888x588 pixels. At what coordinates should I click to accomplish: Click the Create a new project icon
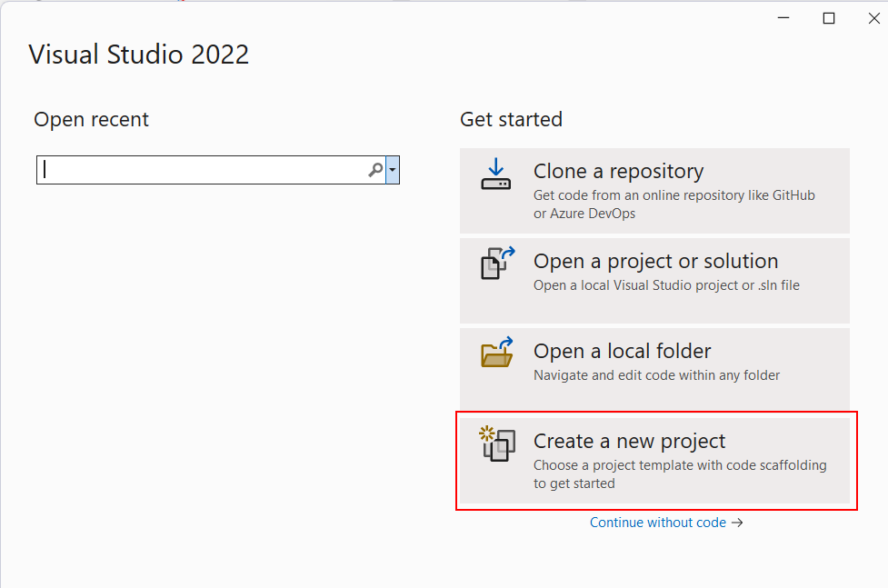pyautogui.click(x=497, y=443)
